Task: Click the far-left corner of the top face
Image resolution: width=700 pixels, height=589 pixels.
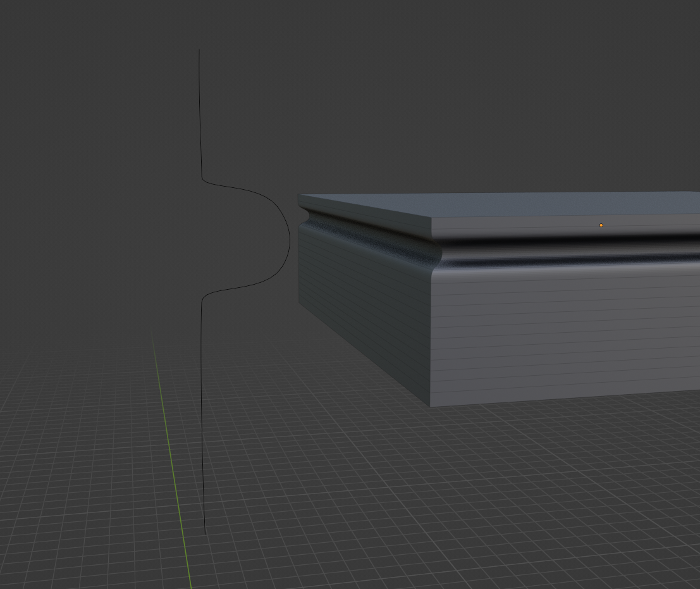Action: click(x=300, y=195)
